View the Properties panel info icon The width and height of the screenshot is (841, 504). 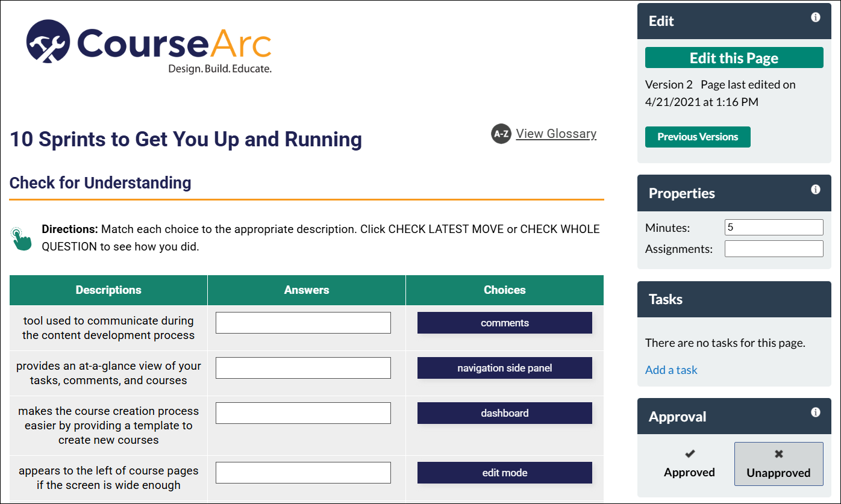pyautogui.click(x=816, y=190)
